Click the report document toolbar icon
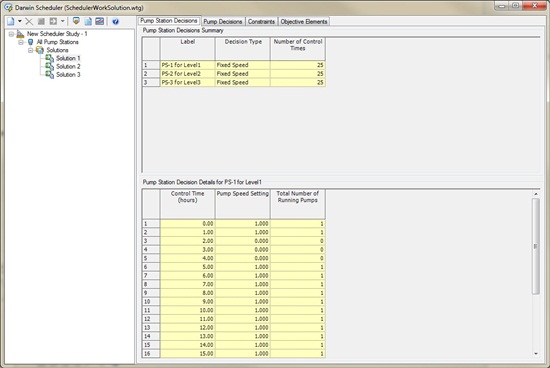 coord(88,21)
